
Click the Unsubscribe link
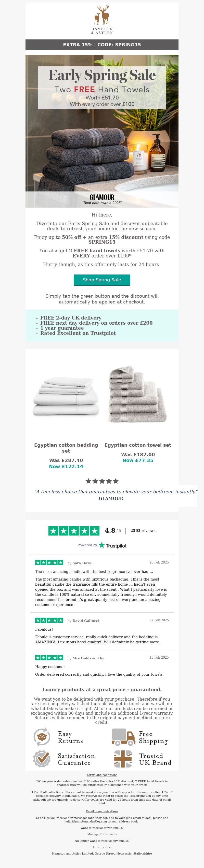[102, 847]
